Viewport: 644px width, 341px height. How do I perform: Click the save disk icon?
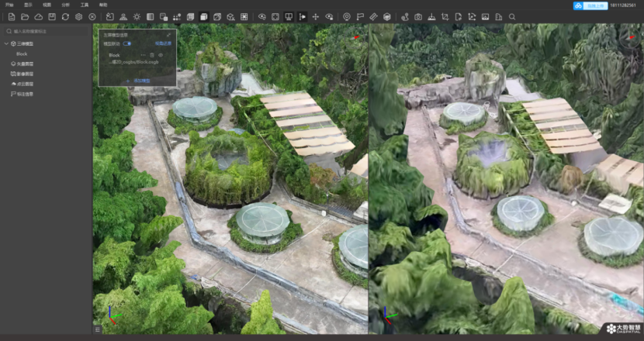52,16
